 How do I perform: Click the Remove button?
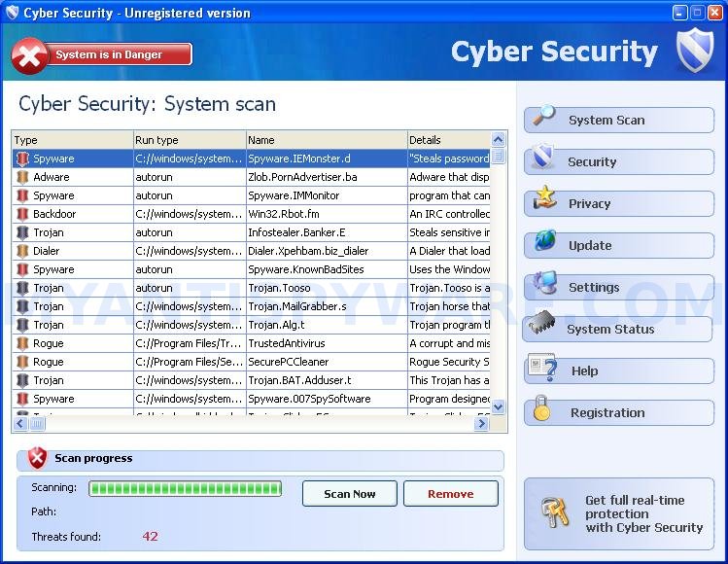tap(451, 493)
